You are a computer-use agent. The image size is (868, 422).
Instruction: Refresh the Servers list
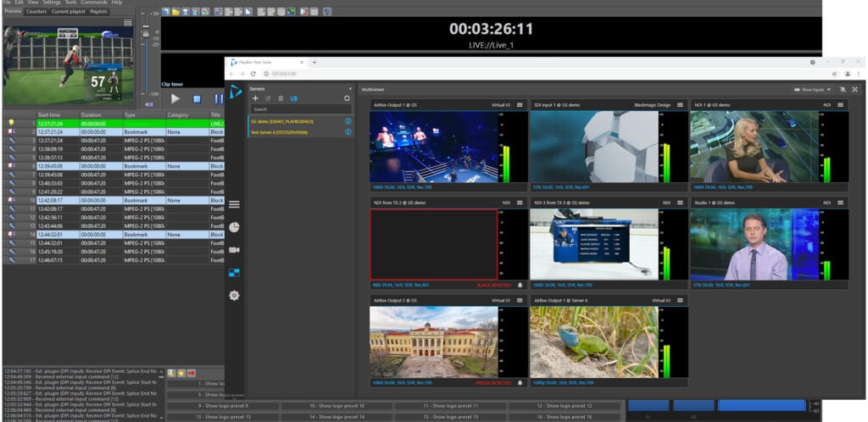[x=347, y=98]
